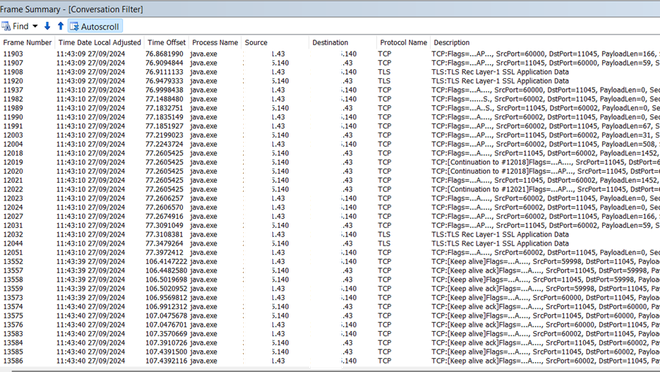The height and width of the screenshot is (372, 660).
Task: Select frame number 12031
Action: [x=13, y=226]
